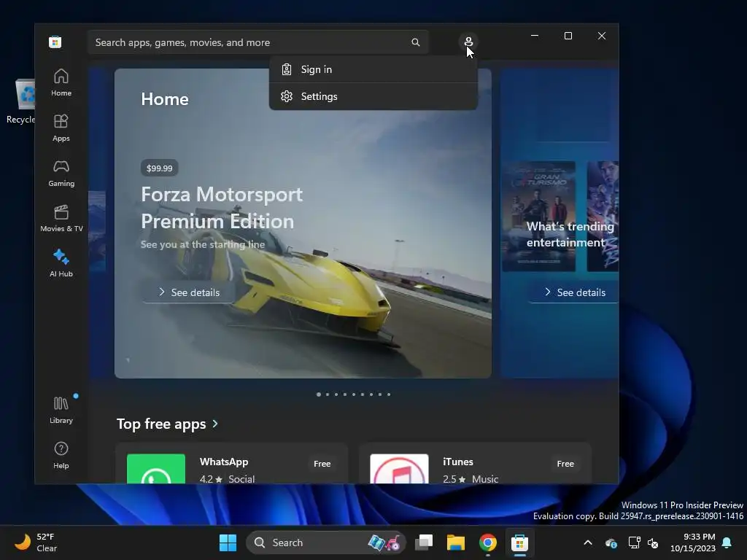The width and height of the screenshot is (747, 560).
Task: See details for trending entertainment
Action: pos(575,292)
